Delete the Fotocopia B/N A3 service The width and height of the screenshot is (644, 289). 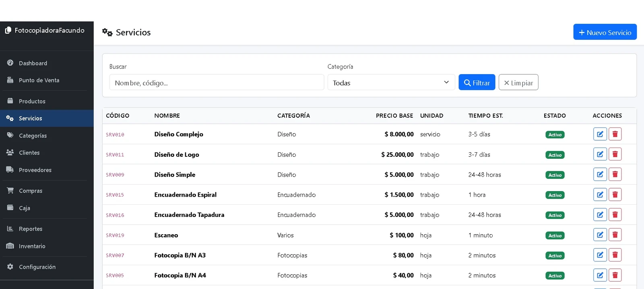[x=615, y=255]
